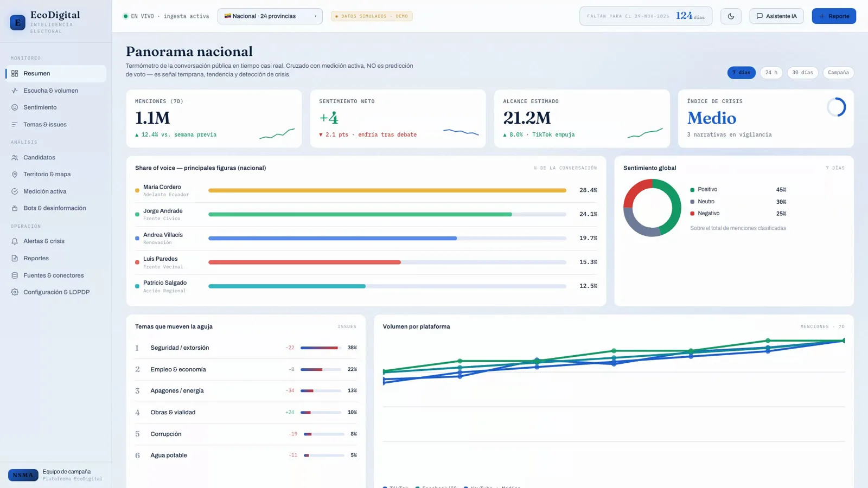Viewport: 868px width, 488px height.
Task: Click the Datos simulados · Demo badge
Action: (x=372, y=16)
